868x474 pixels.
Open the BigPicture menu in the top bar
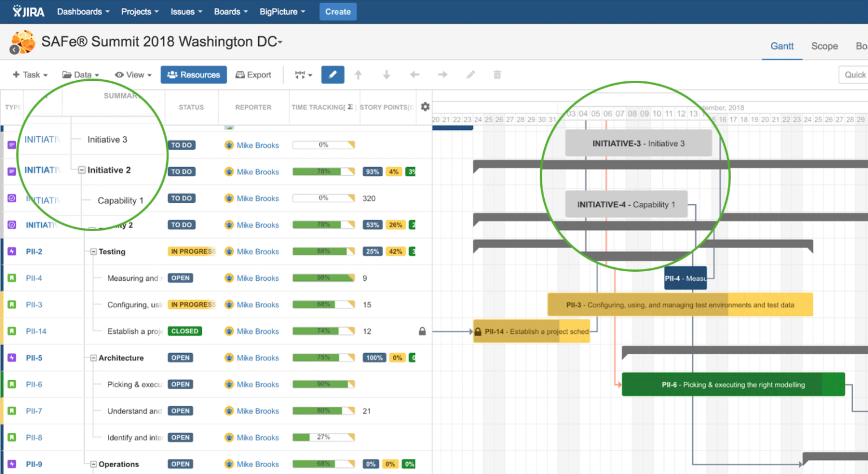pos(282,11)
